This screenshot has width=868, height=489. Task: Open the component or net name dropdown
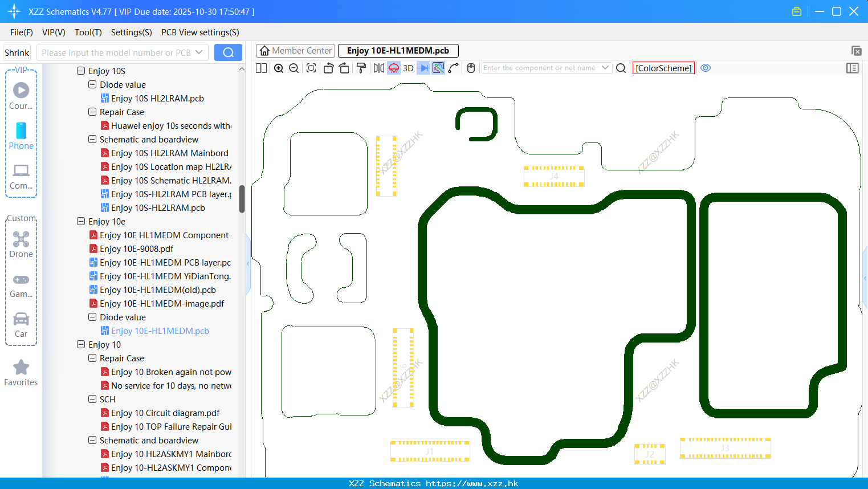click(605, 68)
